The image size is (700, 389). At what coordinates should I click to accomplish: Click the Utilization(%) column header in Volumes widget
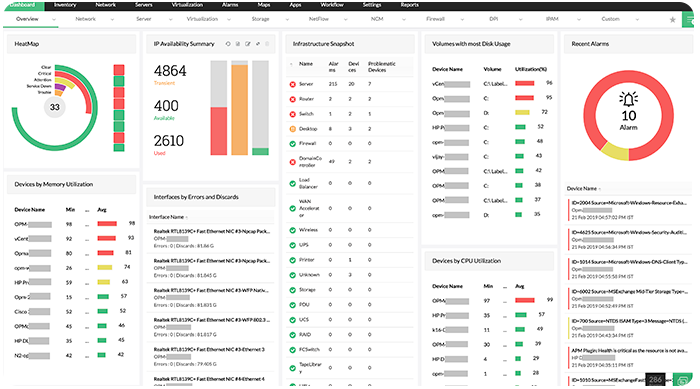point(531,69)
